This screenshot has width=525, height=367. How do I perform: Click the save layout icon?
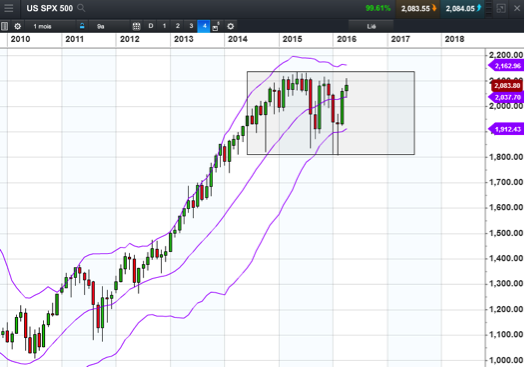(x=216, y=27)
